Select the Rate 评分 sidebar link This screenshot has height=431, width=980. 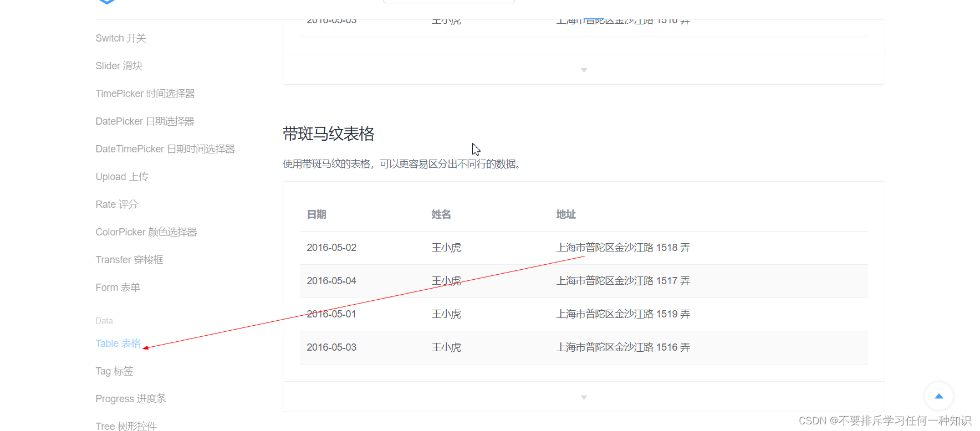(x=116, y=204)
